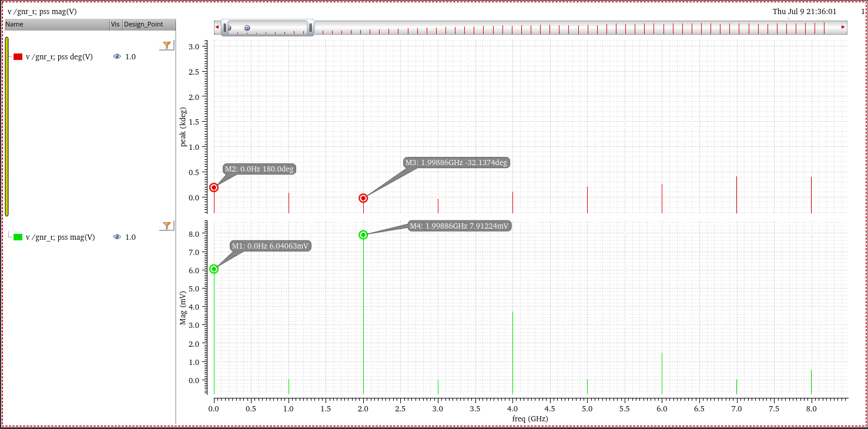868x429 pixels.
Task: Click the x-axis tick label '4.0'
Action: [512, 408]
